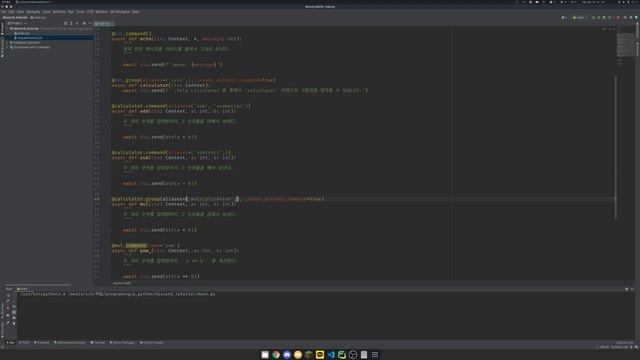Open the applications grid in the dock
This screenshot has width=640, height=360.
tap(375, 355)
